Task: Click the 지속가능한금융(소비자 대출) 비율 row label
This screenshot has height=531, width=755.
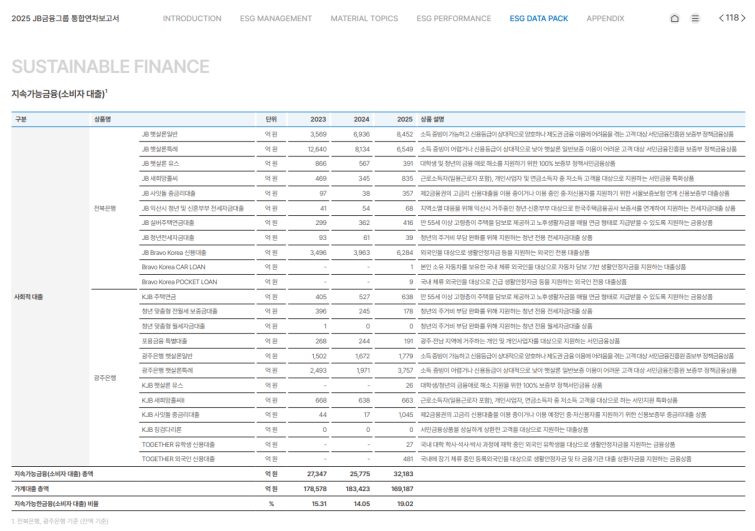Action: pos(56,504)
